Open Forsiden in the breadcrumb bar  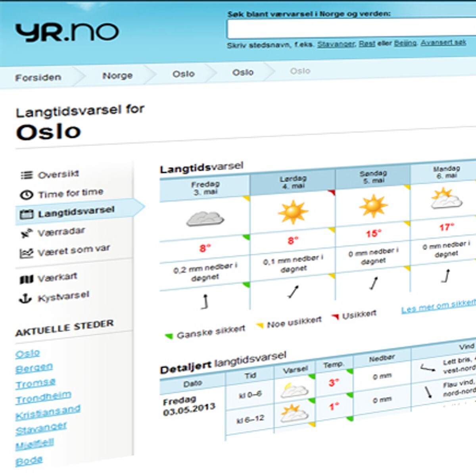38,77
